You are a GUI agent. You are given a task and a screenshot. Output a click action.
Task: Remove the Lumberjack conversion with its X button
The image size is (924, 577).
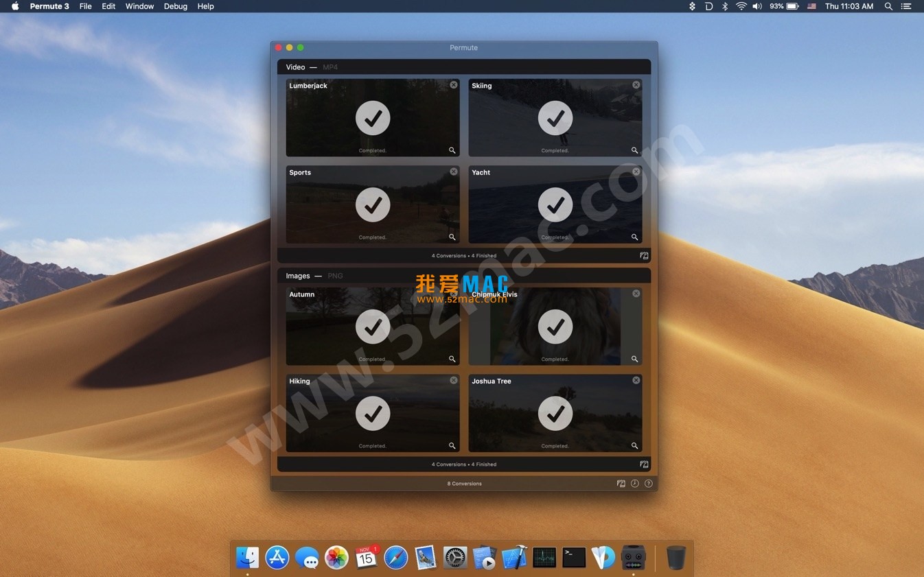[x=454, y=84]
